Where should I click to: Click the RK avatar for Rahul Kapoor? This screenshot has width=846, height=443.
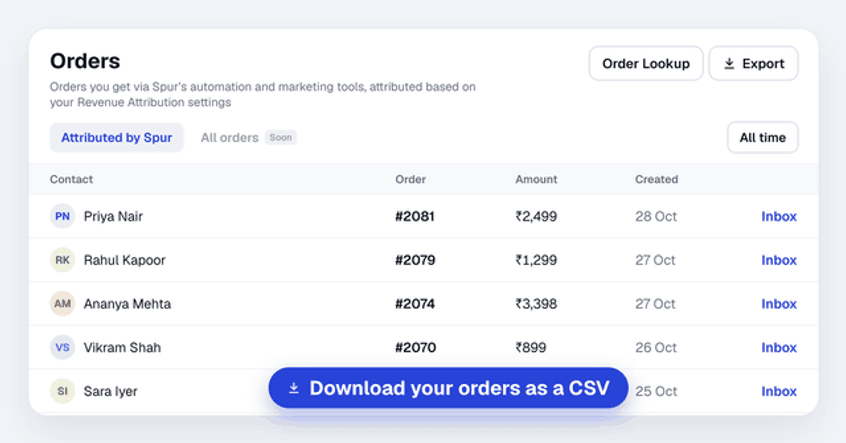point(63,260)
